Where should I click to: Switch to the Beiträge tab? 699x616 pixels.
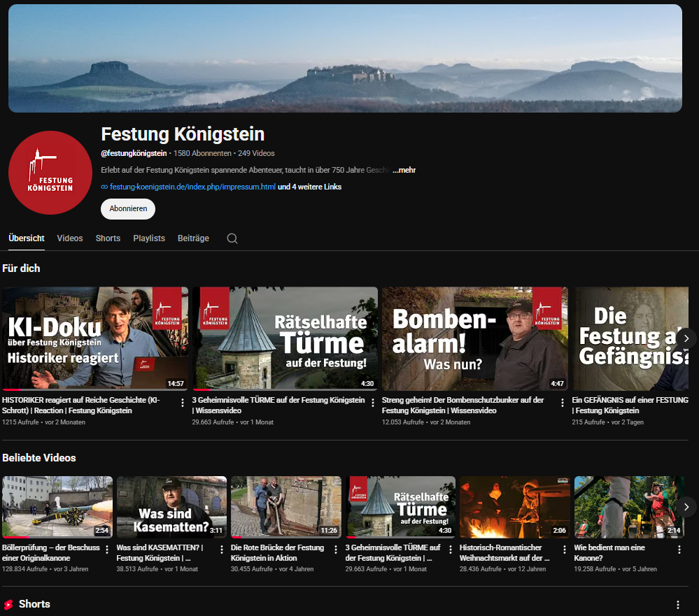(193, 238)
